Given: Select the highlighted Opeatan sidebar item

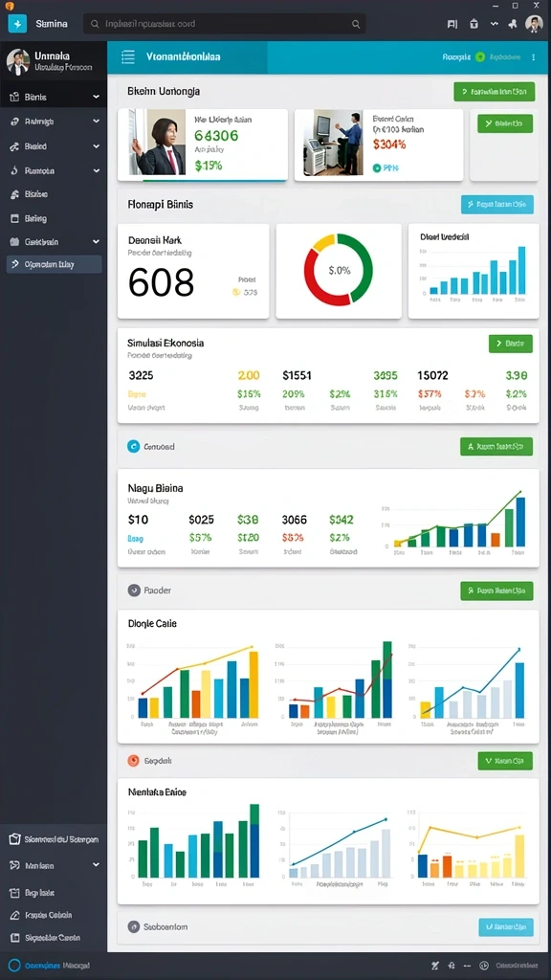Looking at the screenshot, I should [x=54, y=264].
